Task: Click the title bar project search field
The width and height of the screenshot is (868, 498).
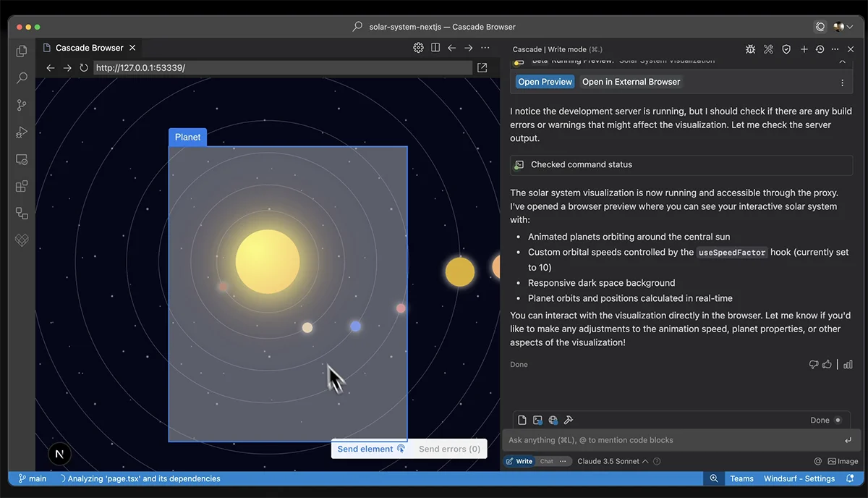Action: point(434,27)
